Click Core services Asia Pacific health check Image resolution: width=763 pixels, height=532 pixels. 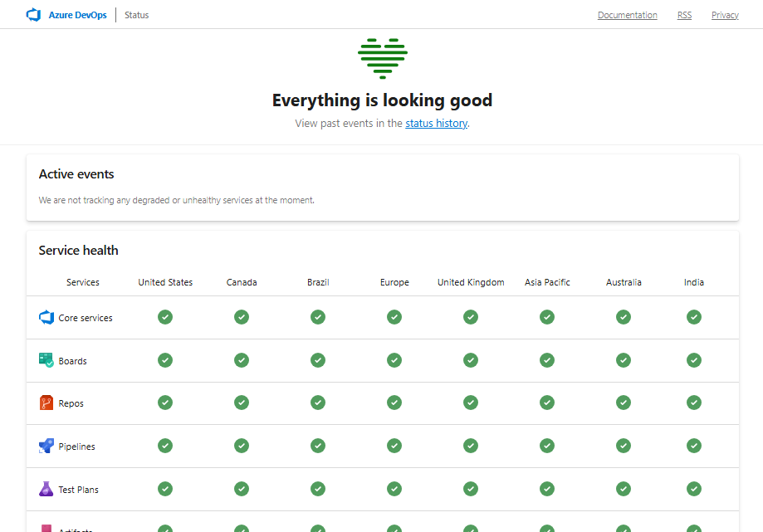coord(547,317)
